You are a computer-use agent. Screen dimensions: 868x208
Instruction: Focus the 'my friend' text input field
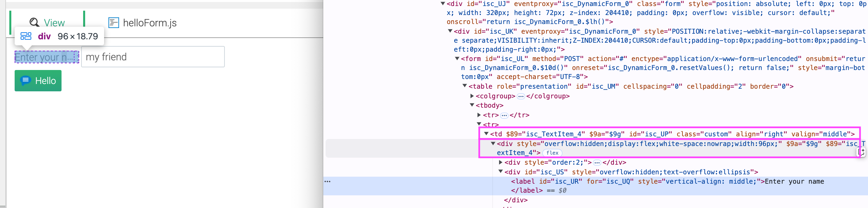(153, 57)
